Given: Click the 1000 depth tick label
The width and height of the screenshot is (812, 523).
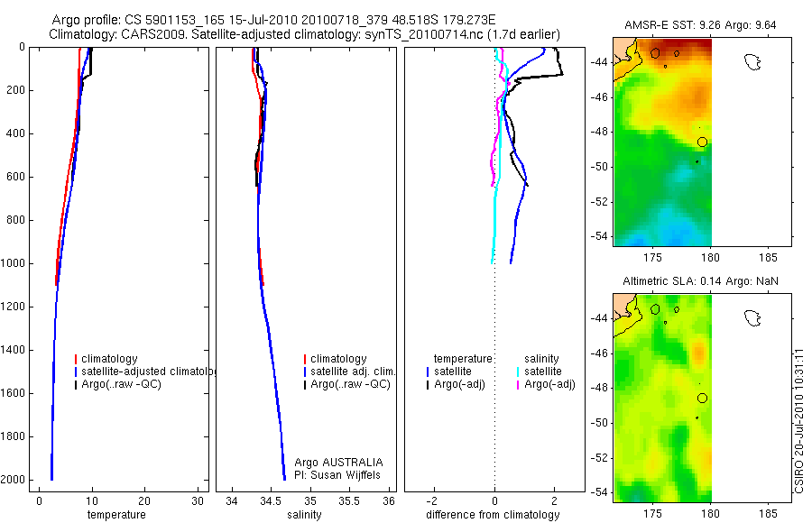Looking at the screenshot, I should coord(14,263).
